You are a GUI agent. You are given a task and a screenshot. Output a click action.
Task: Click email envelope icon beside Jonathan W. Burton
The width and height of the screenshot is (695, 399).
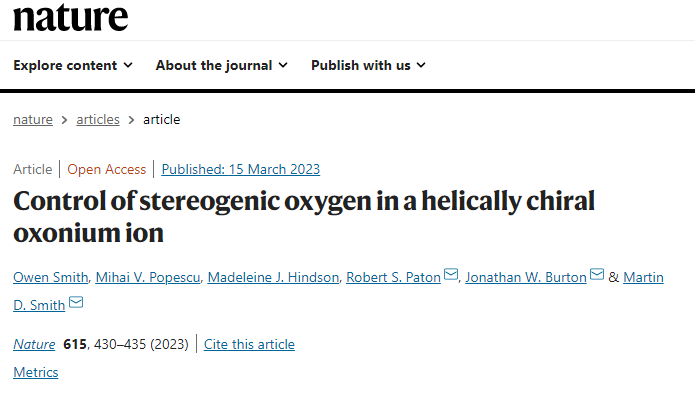(x=597, y=274)
